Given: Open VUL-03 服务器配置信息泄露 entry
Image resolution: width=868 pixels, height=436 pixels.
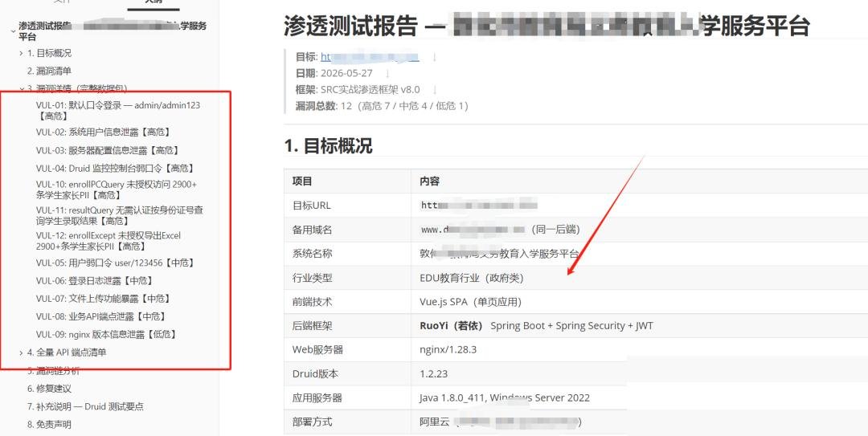Looking at the screenshot, I should [x=108, y=150].
